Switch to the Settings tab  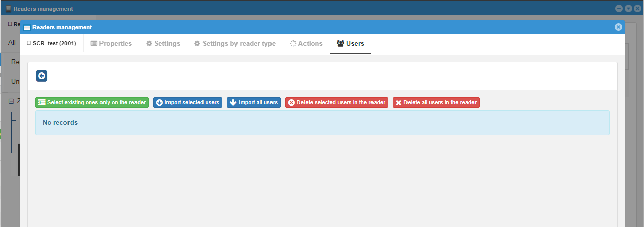tap(163, 44)
